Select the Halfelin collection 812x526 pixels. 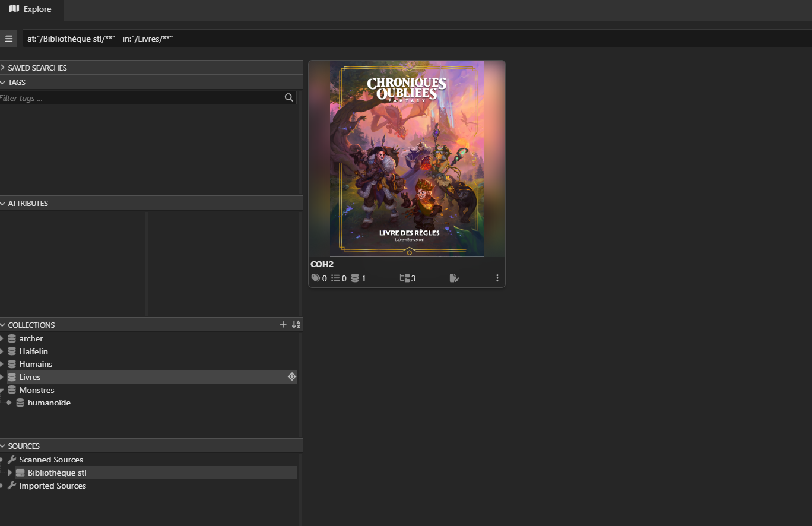[33, 351]
